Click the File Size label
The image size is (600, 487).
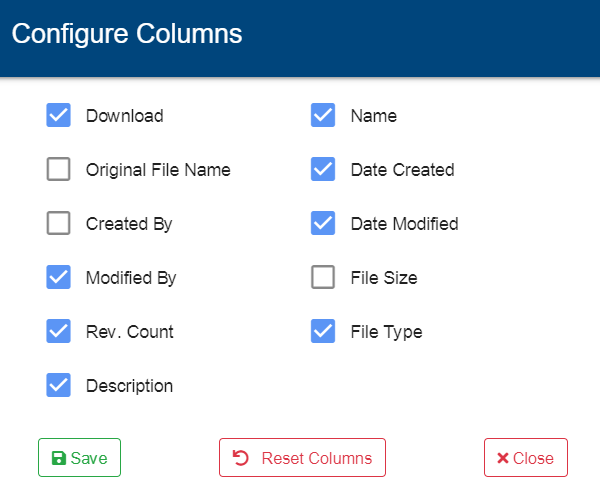(x=384, y=278)
